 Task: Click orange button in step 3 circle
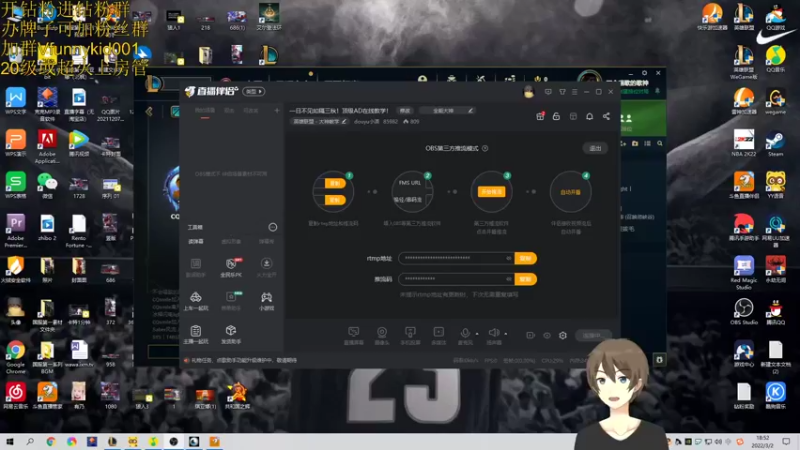tap(491, 192)
